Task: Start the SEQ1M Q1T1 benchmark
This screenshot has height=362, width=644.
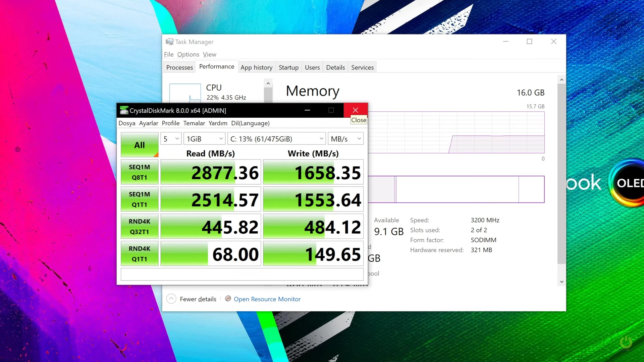Action: point(140,199)
